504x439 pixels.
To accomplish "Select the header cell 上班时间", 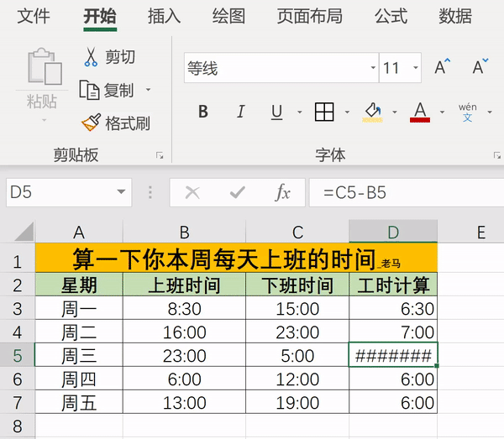I will 184,285.
